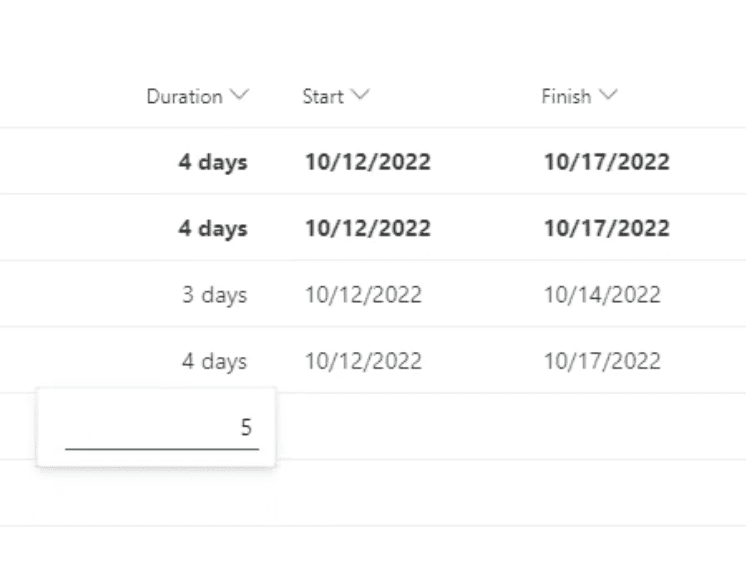
Task: Select fourth row regular 4 days duration
Action: click(215, 361)
